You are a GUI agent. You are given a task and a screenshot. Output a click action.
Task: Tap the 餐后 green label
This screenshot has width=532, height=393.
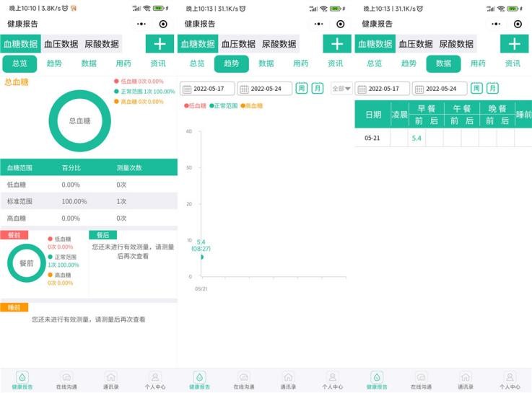click(103, 235)
